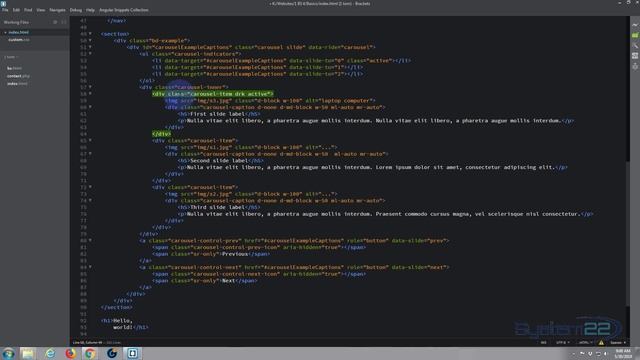Screen dimensions: 640x360
Task: Open the UTF-8 encoding dropdown
Action: (x=562, y=342)
